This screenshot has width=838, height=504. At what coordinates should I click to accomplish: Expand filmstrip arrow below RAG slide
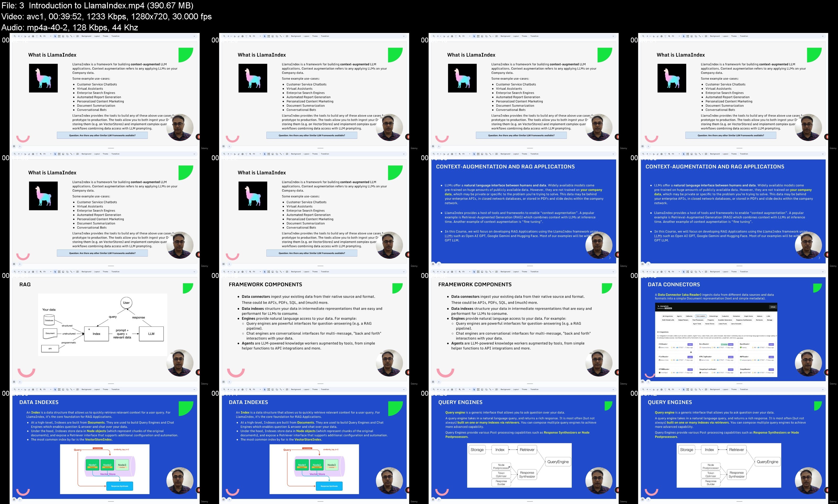click(20, 382)
